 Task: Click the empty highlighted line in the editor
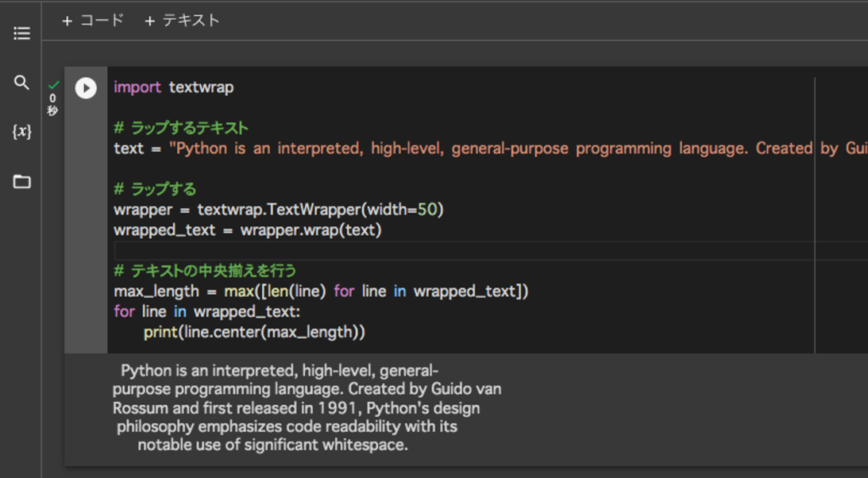(x=424, y=250)
